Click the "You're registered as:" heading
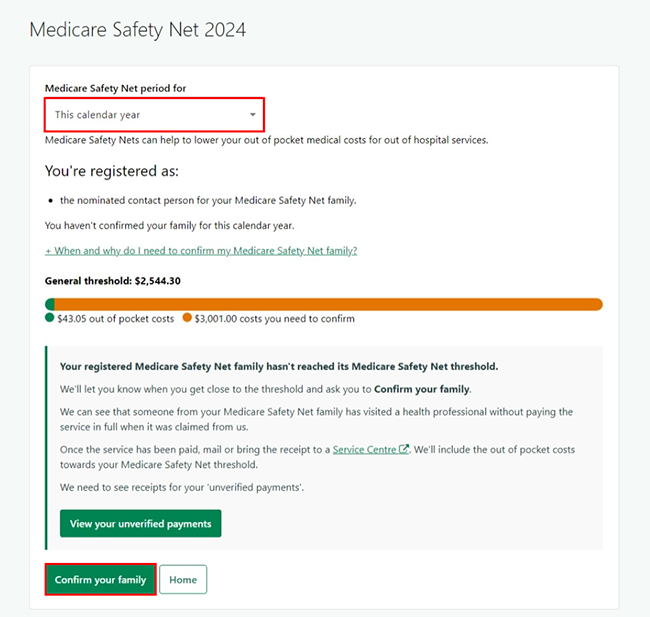This screenshot has width=650, height=617. [112, 171]
